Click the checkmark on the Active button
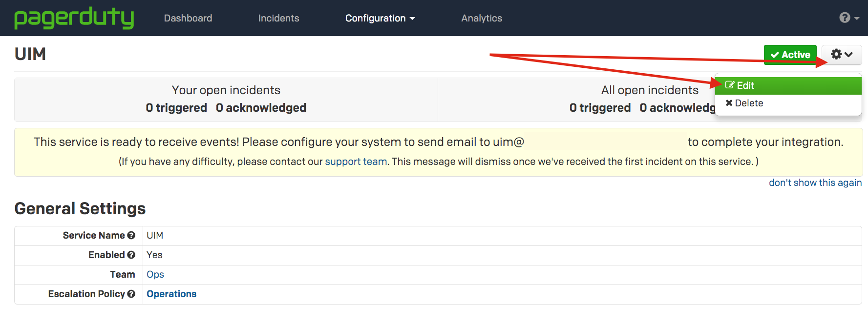868x325 pixels. [774, 55]
